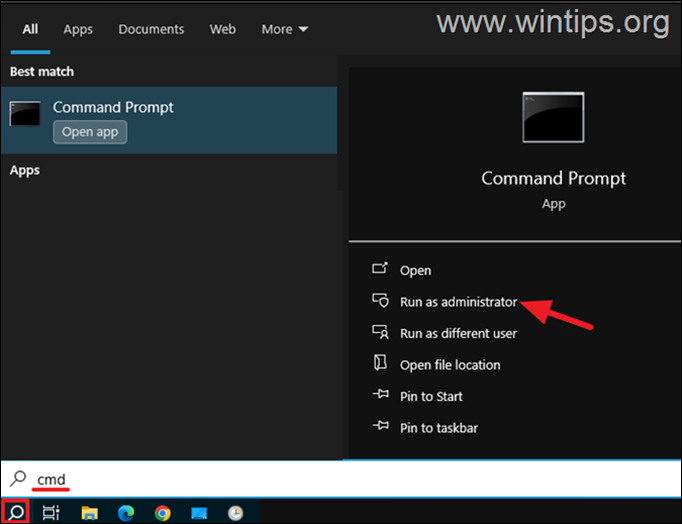Click the Run as different user icon
The height and width of the screenshot is (524, 682).
pyautogui.click(x=380, y=332)
